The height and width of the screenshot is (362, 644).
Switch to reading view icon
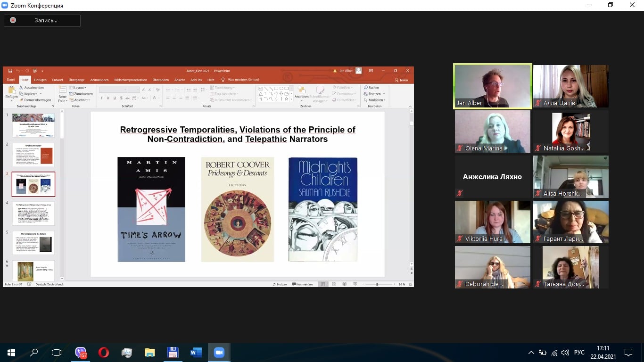[x=344, y=284]
